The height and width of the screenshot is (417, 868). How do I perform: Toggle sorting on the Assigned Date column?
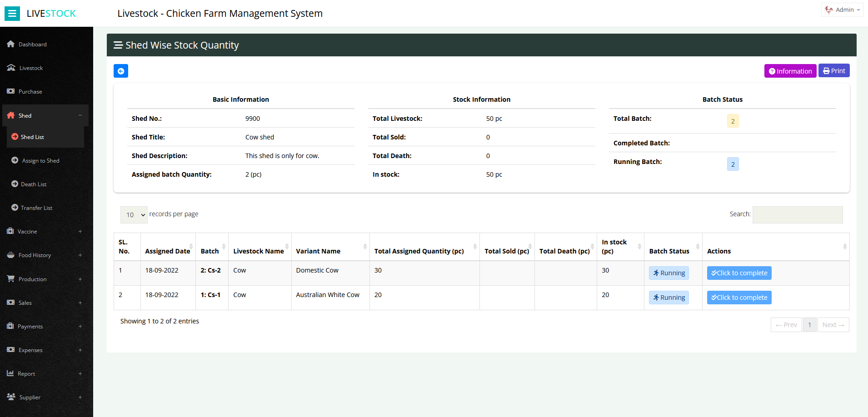click(167, 251)
